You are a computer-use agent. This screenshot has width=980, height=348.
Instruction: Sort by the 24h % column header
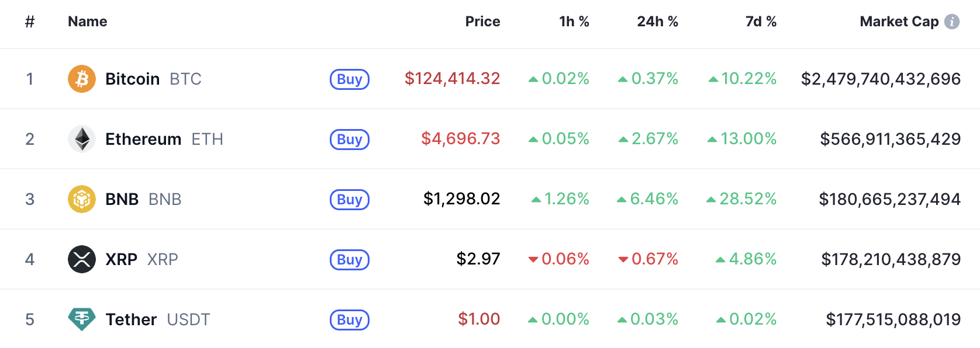pos(657,22)
